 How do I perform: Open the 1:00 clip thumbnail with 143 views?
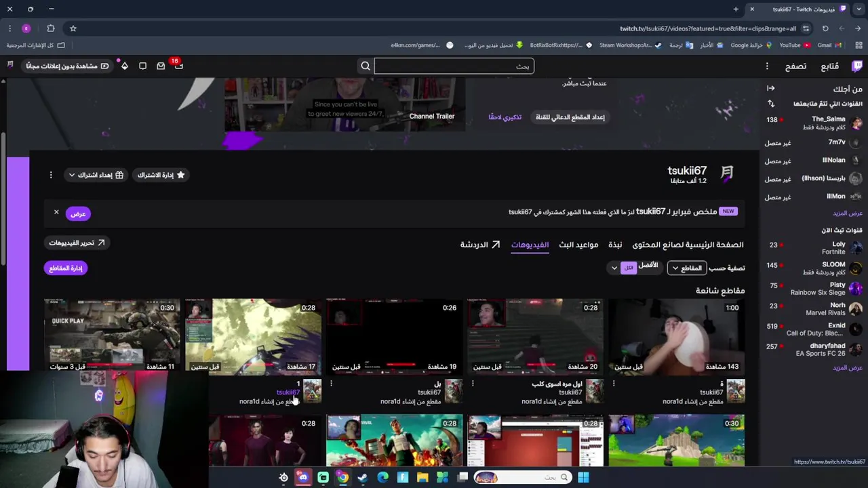click(676, 336)
